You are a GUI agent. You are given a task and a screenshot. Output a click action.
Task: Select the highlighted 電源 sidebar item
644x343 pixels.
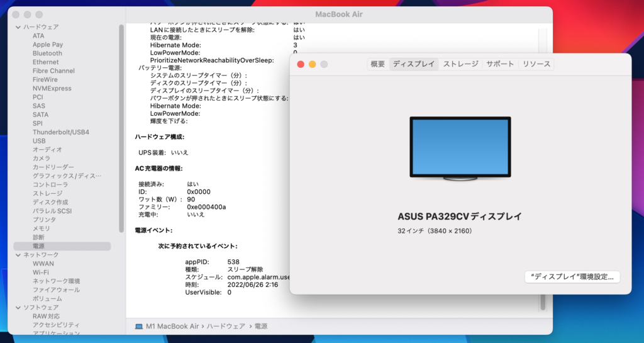coord(62,246)
